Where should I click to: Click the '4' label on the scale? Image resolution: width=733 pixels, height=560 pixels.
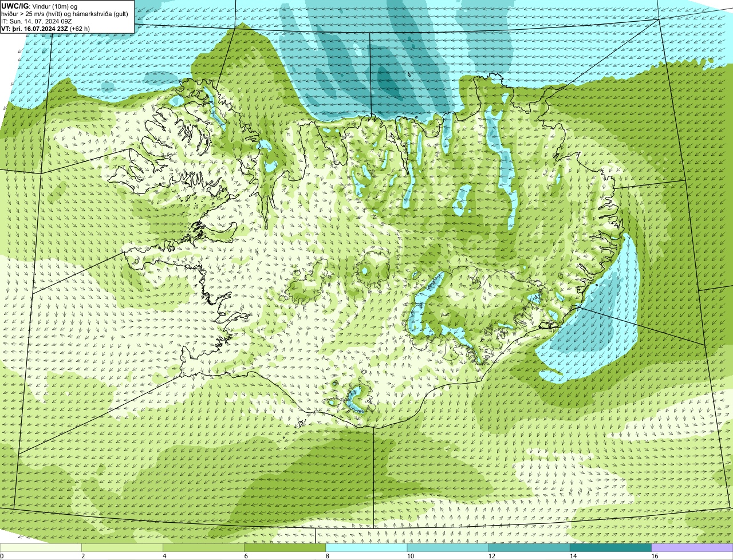[x=164, y=555]
